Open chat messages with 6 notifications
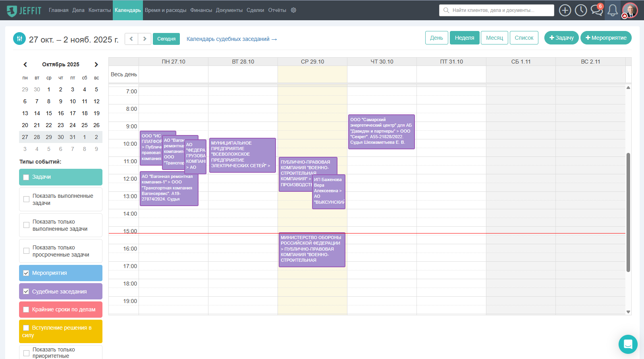 pos(596,10)
